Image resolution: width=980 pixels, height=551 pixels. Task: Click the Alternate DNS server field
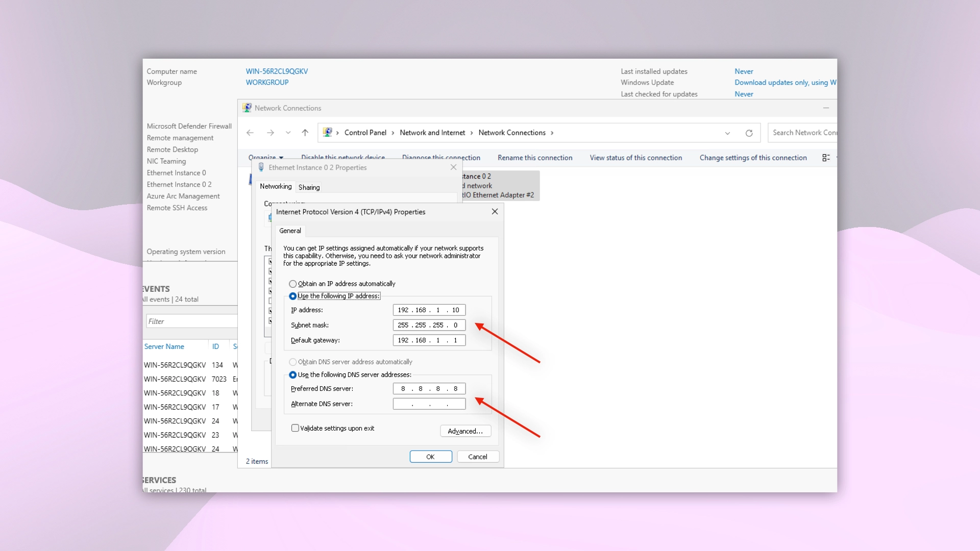point(429,404)
